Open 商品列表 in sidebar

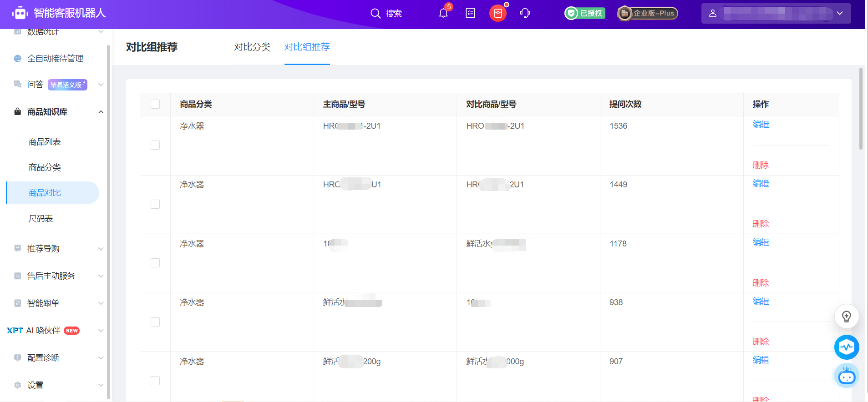(45, 142)
